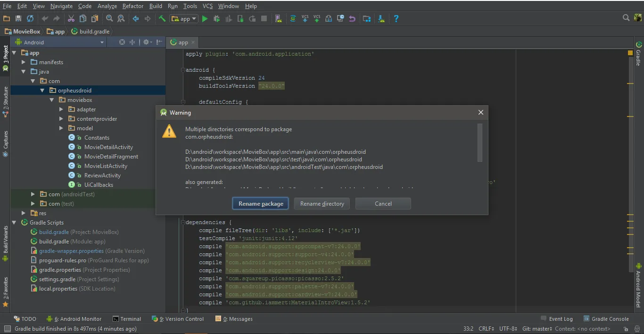Click the VCS Update Project icon
This screenshot has width=644, height=334.
click(x=305, y=18)
